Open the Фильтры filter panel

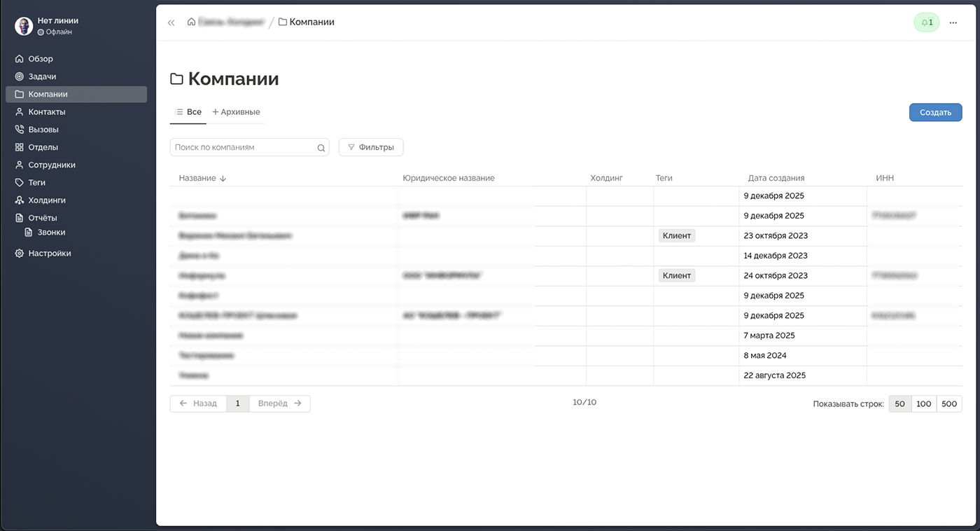(x=371, y=147)
